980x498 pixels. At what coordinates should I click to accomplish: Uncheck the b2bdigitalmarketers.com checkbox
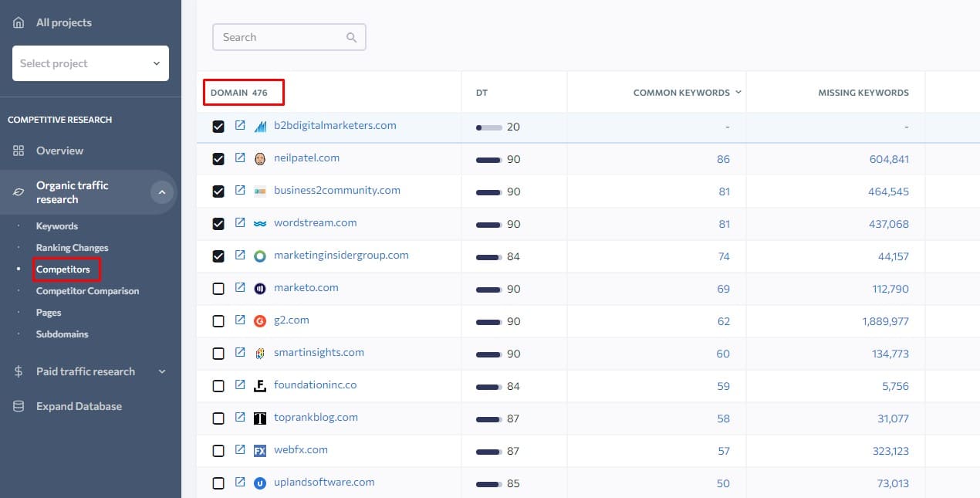pyautogui.click(x=218, y=127)
